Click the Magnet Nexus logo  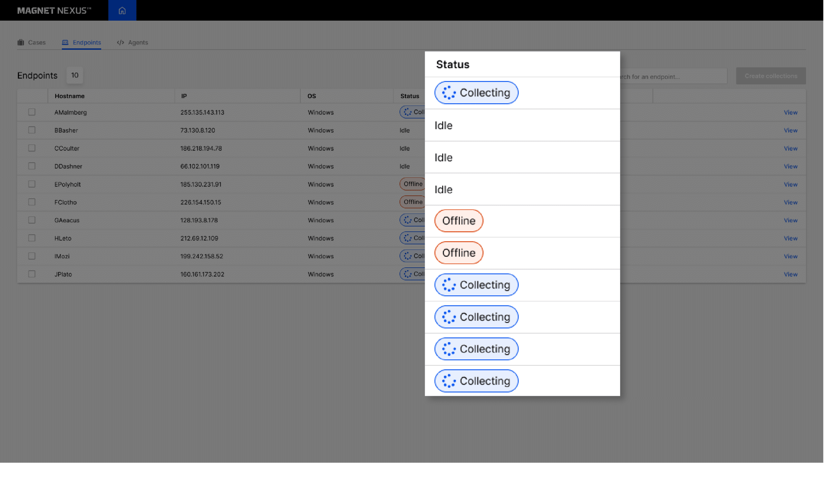point(54,10)
